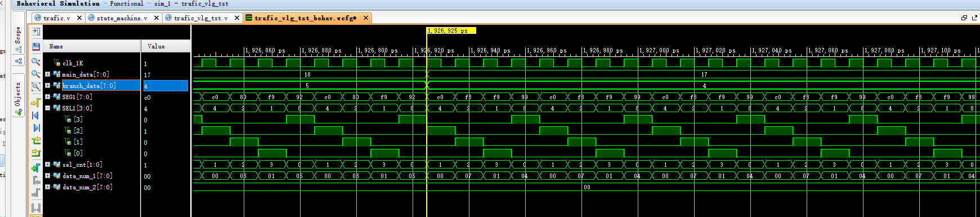The image size is (980, 217).
Task: Select the data_num_1[7:0] signal
Action: coord(87,176)
